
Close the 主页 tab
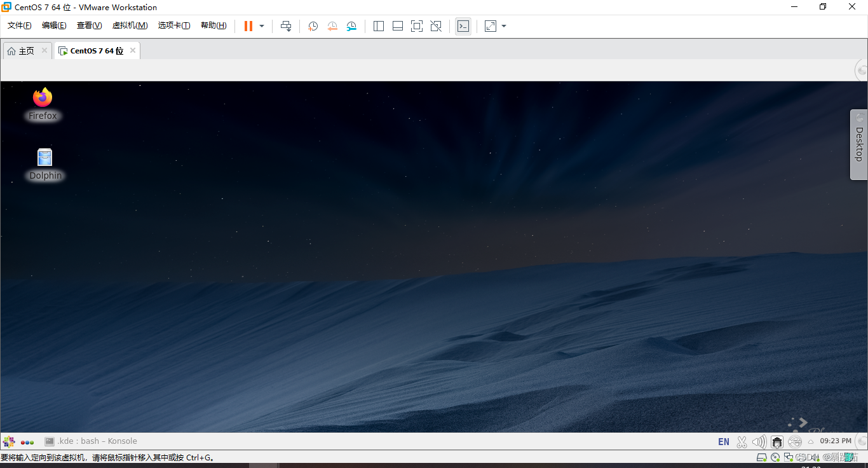44,50
